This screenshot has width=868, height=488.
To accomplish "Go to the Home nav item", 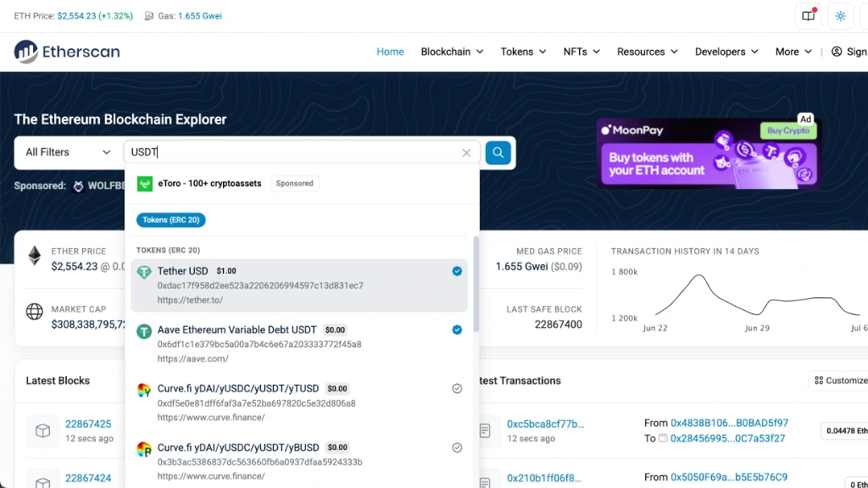I will tap(390, 52).
